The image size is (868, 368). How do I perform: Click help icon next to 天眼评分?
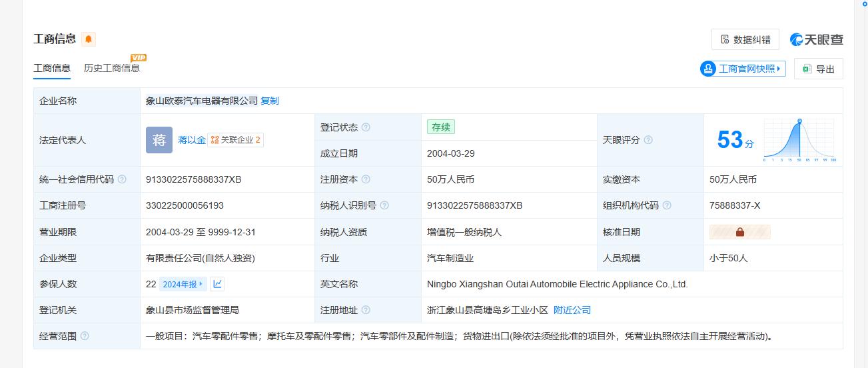[x=648, y=140]
